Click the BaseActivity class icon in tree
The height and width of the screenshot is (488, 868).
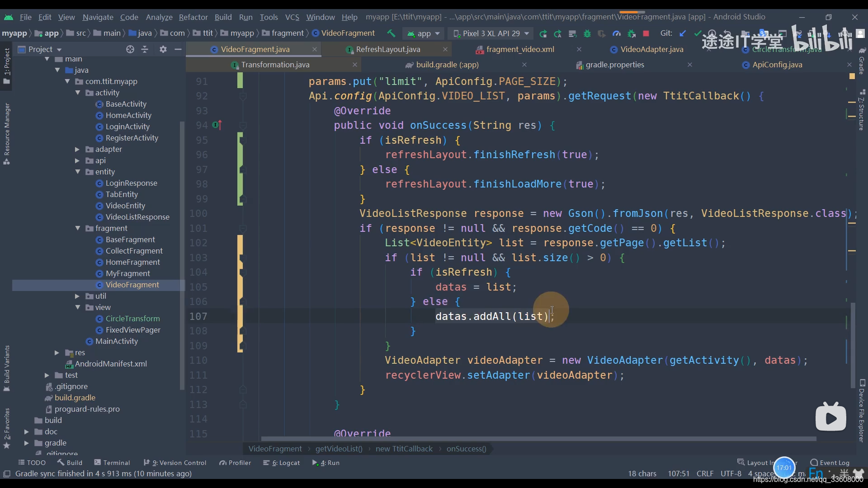pos(99,104)
